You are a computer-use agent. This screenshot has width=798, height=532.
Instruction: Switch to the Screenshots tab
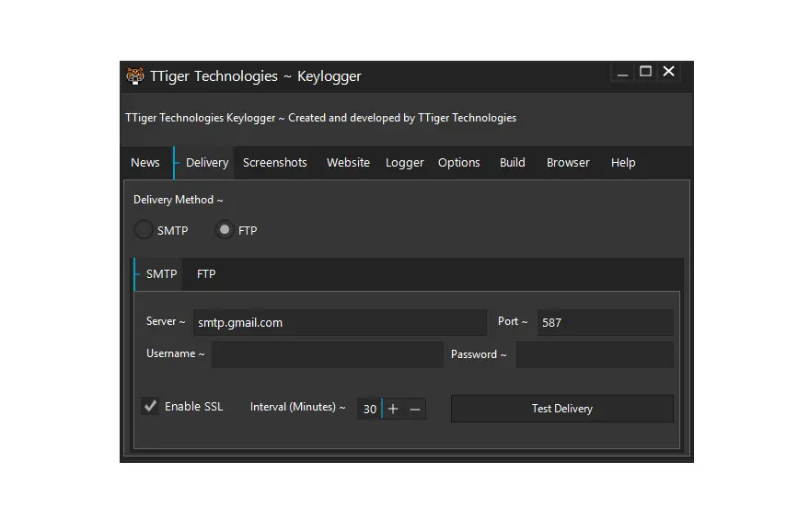pos(274,162)
